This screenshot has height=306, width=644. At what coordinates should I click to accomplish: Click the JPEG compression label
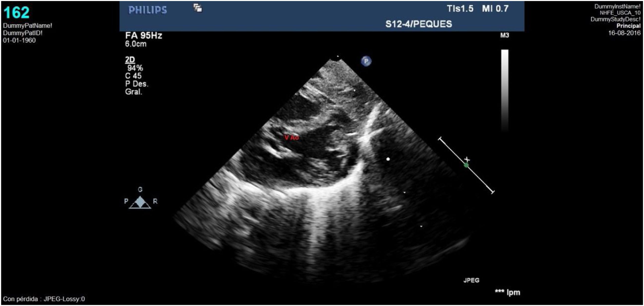[471, 280]
